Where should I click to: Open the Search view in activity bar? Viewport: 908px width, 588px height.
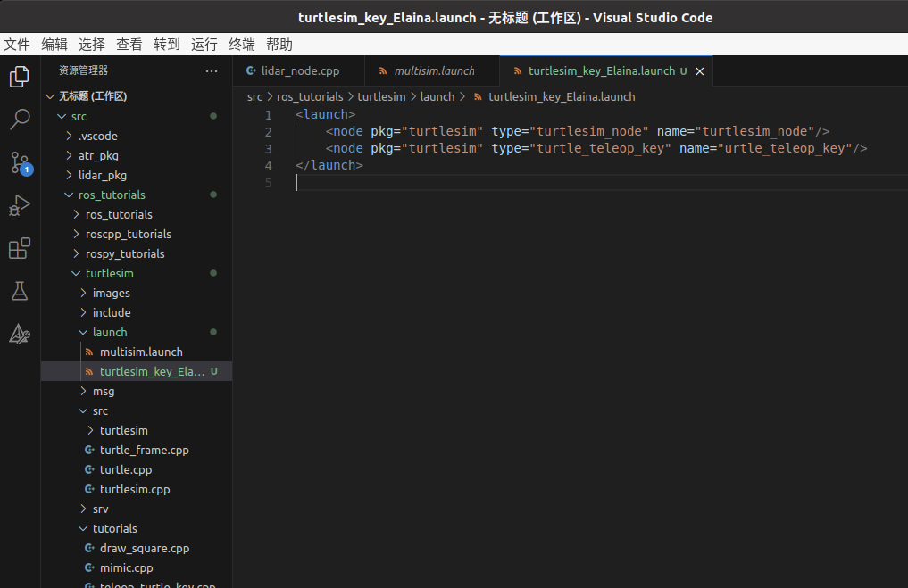(x=20, y=120)
